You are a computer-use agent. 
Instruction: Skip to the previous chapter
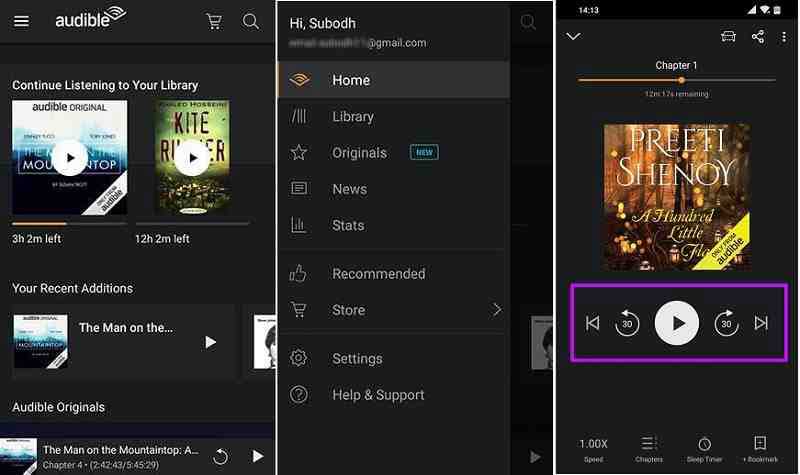pyautogui.click(x=592, y=323)
